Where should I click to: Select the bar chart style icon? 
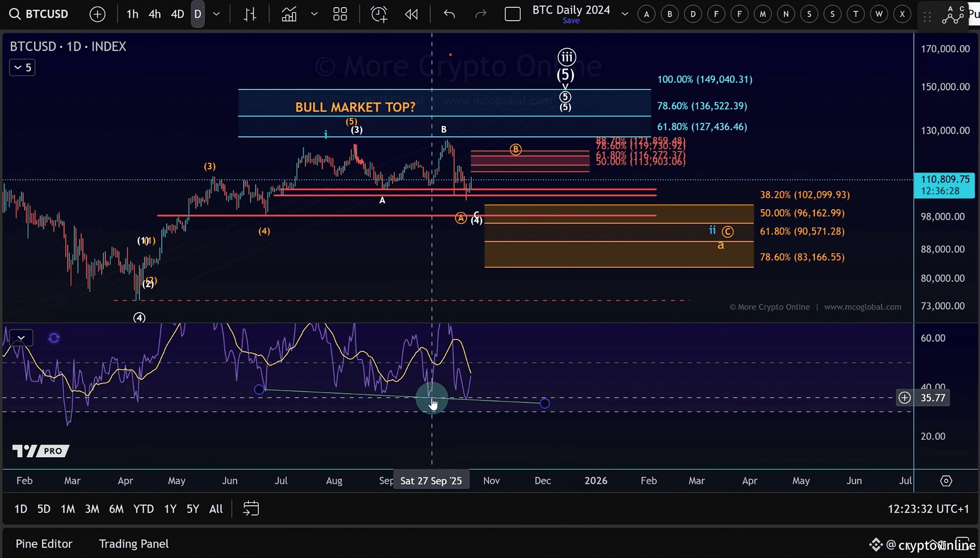(x=250, y=14)
